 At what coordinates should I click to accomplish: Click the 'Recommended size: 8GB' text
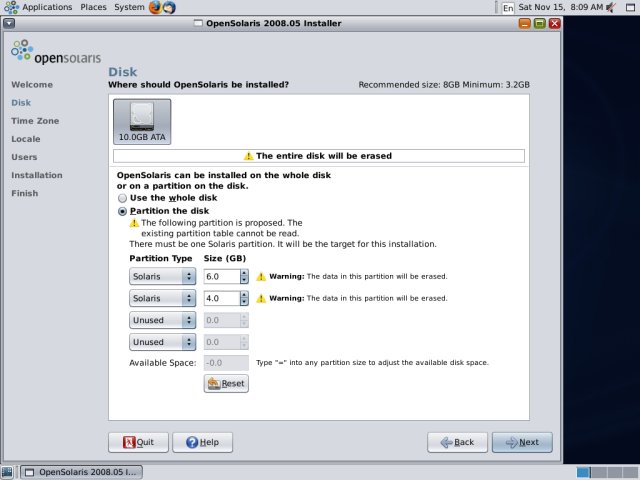click(x=409, y=85)
